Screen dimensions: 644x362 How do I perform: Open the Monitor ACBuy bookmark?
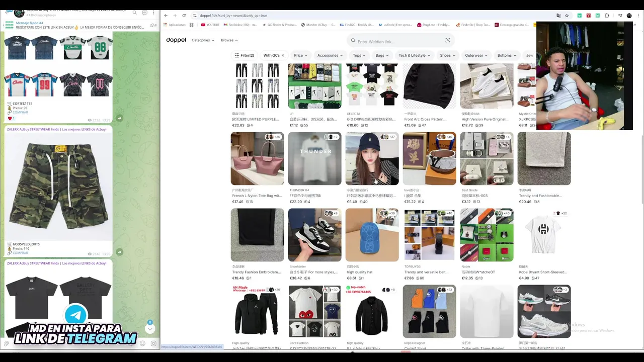[x=318, y=25]
